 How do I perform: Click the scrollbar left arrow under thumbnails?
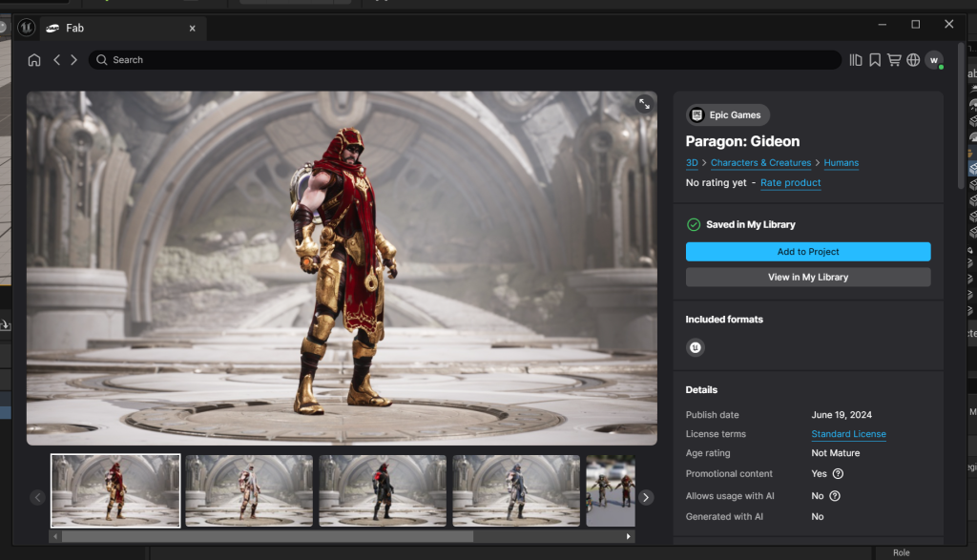point(55,536)
